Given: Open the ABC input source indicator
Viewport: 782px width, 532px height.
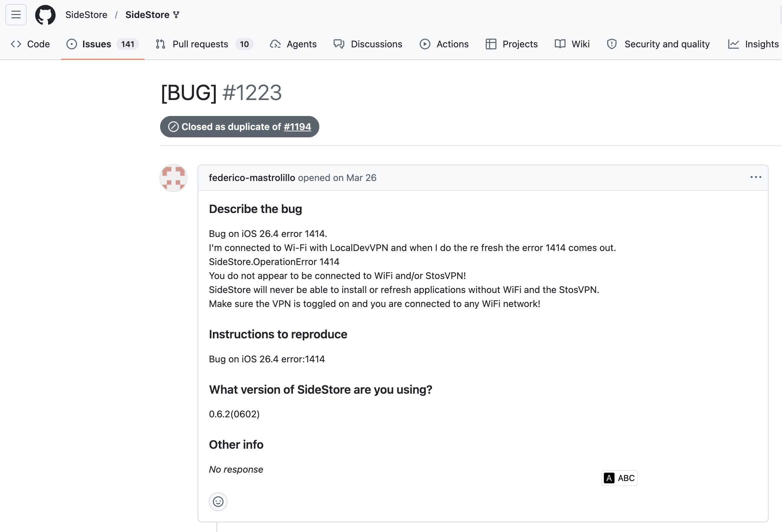Looking at the screenshot, I should [619, 478].
